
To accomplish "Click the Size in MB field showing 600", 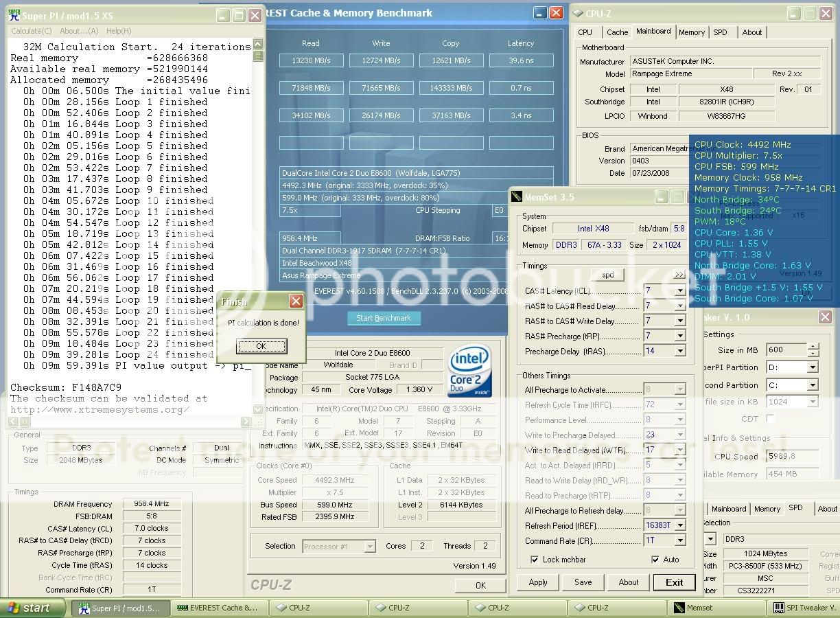I will click(786, 350).
